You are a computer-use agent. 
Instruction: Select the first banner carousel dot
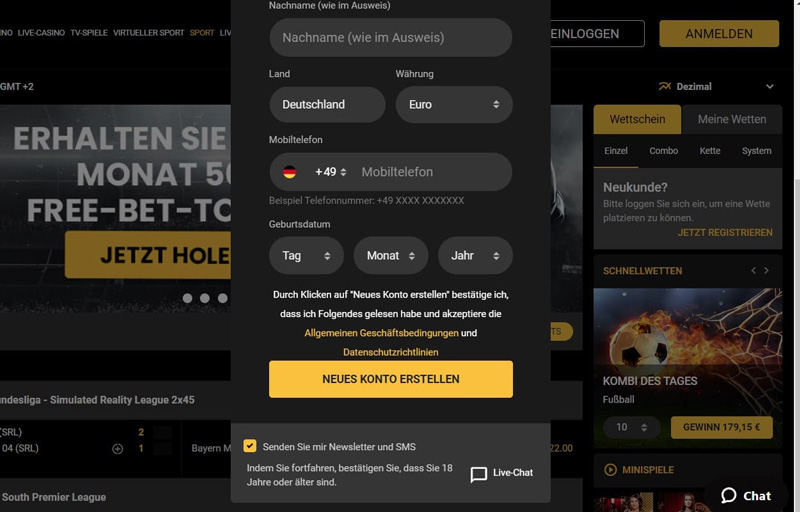[x=188, y=298]
